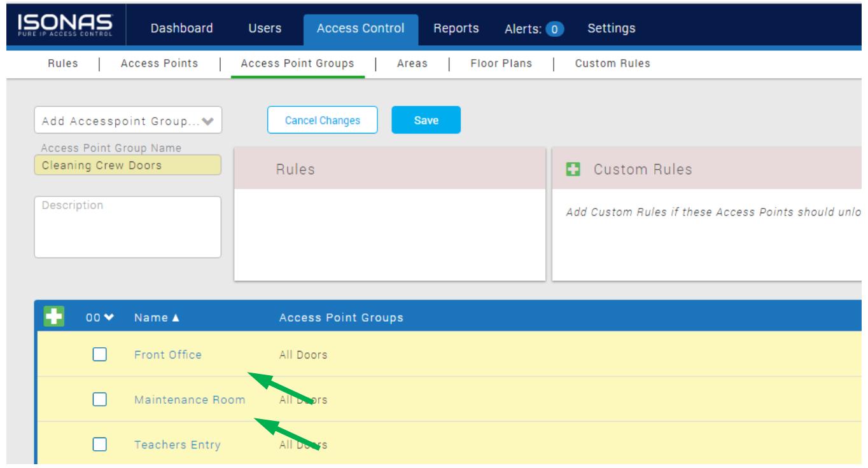Switch to Access Points sub-tab
868x468 pixels.
click(x=159, y=63)
